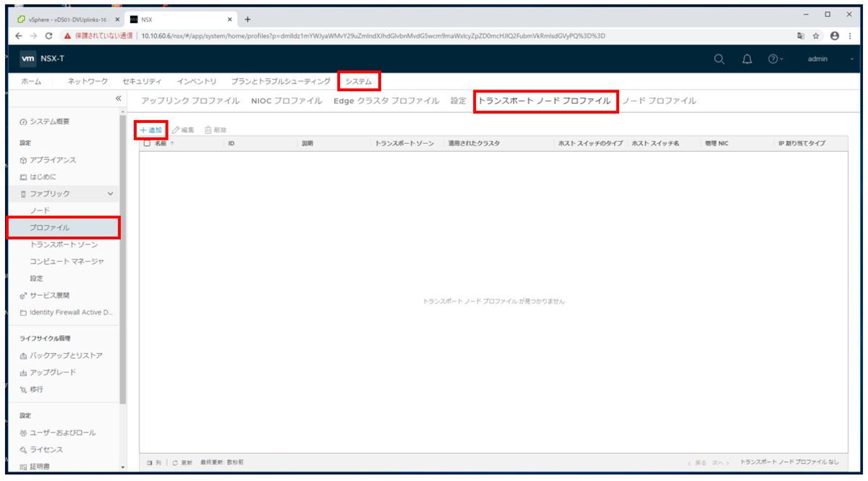Open the インベントリ top menu tab

[x=196, y=82]
